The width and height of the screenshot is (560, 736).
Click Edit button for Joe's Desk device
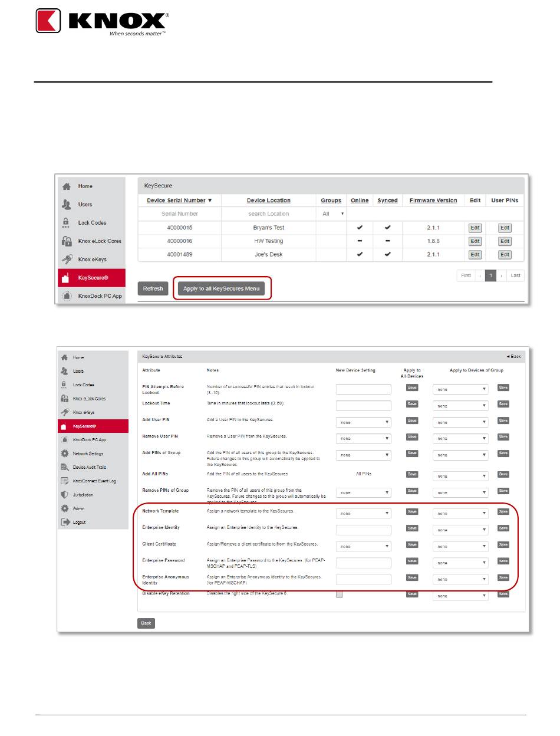475,255
